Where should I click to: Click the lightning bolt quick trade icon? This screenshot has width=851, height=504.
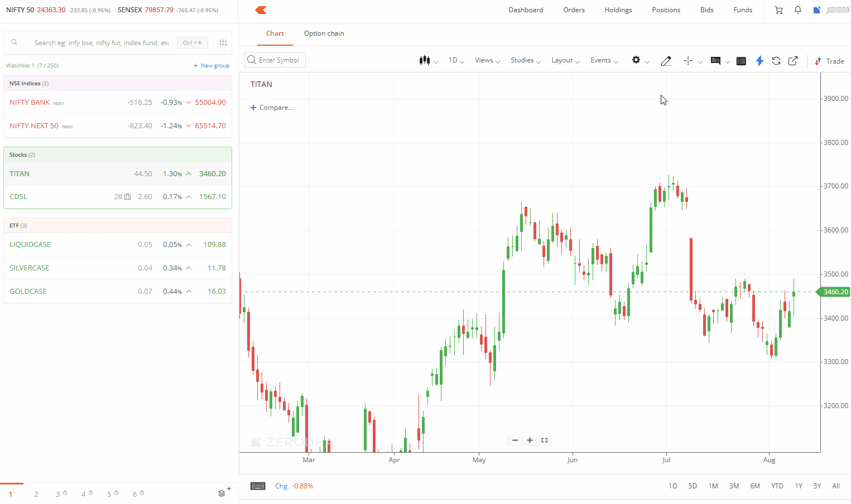(x=759, y=61)
